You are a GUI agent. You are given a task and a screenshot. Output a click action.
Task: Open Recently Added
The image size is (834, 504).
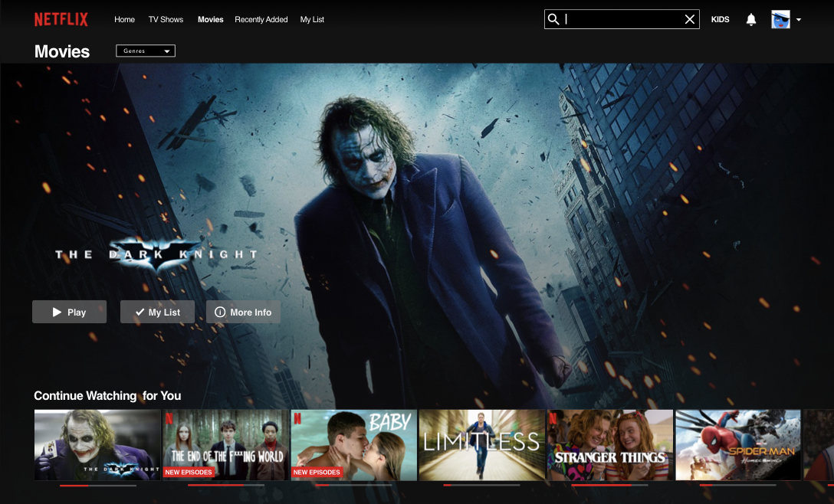pyautogui.click(x=261, y=20)
